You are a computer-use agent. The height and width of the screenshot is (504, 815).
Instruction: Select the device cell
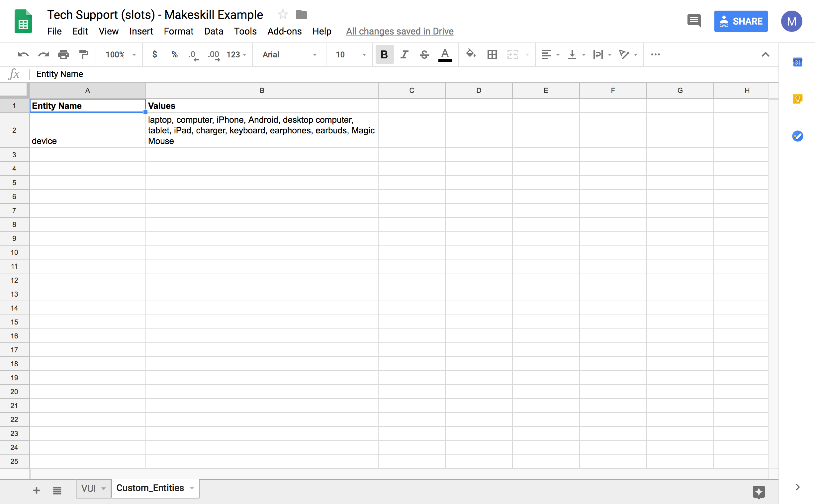pos(88,130)
